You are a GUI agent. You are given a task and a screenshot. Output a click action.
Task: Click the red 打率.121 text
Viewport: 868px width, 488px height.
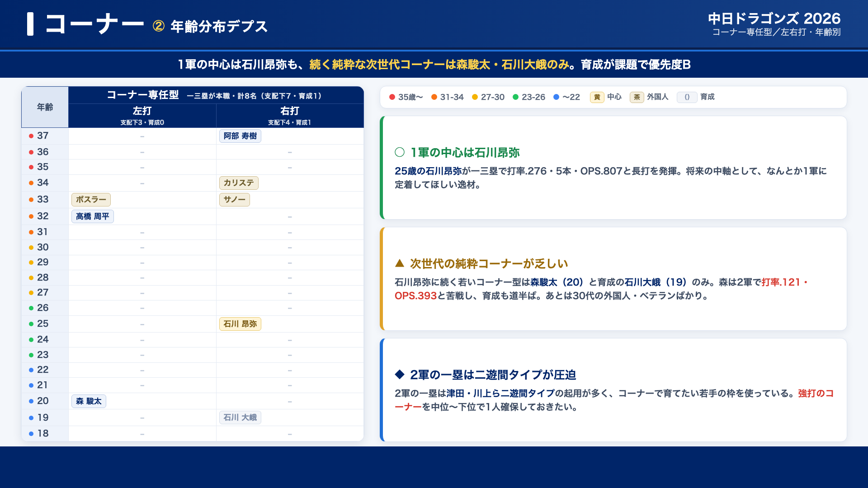[781, 282]
